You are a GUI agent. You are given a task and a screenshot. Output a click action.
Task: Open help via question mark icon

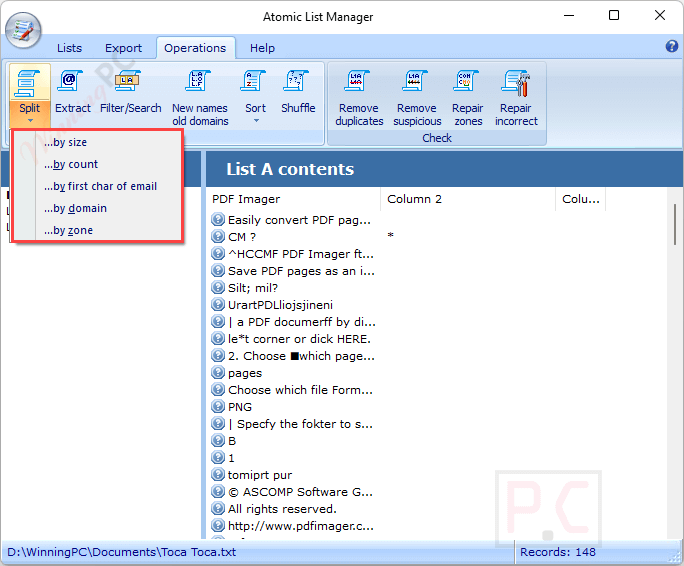click(671, 46)
